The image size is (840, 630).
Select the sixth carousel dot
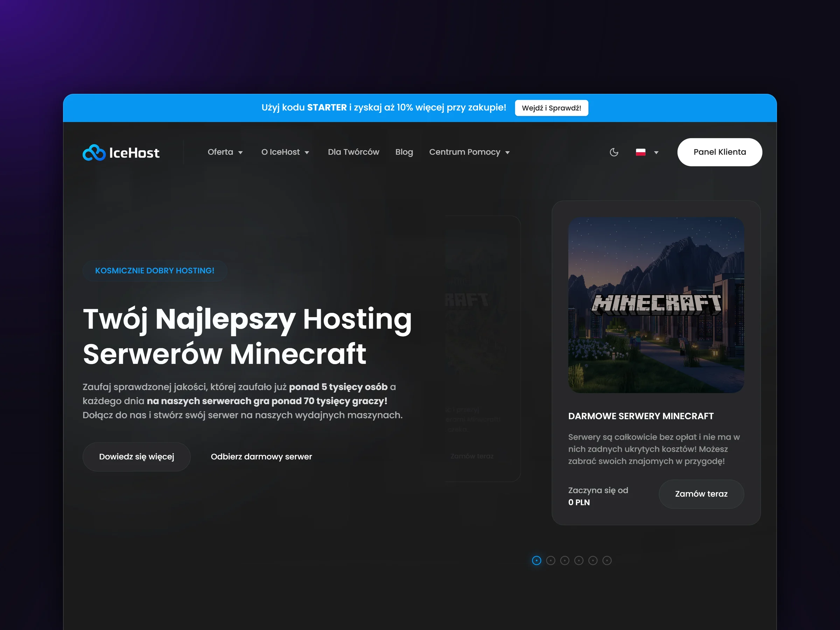(607, 560)
